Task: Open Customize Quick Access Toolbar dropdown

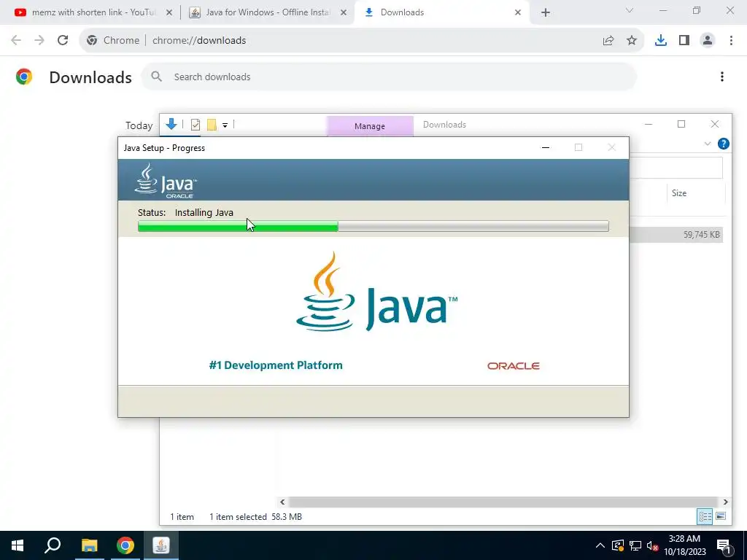Action: 225,125
